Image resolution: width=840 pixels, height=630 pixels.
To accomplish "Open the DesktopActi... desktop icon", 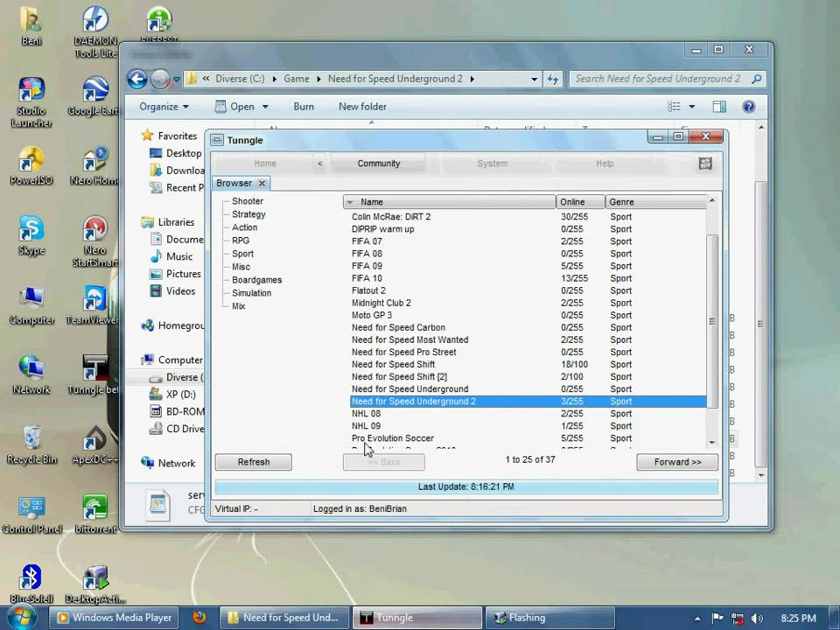I will tap(94, 584).
